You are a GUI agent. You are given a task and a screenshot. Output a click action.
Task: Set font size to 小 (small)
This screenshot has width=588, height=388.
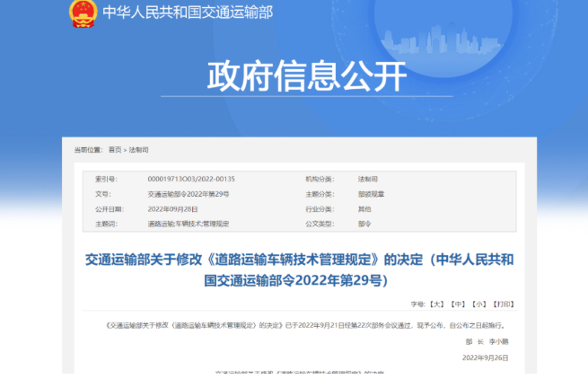[x=479, y=304]
